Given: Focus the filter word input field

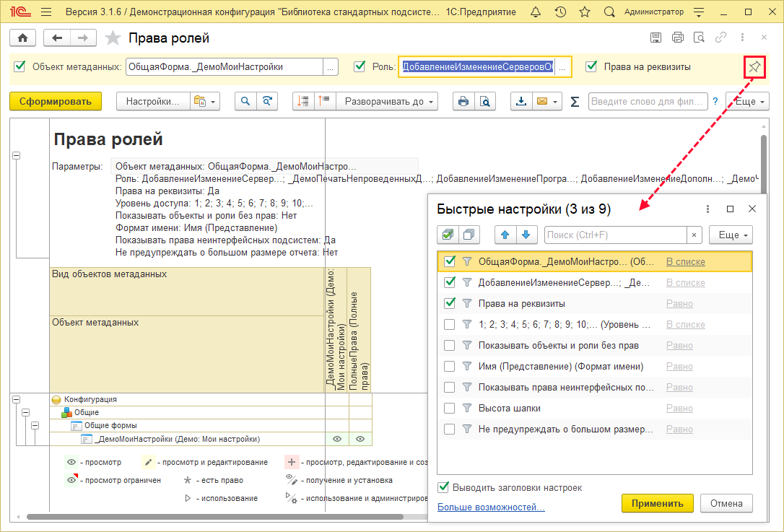Looking at the screenshot, I should [648, 102].
